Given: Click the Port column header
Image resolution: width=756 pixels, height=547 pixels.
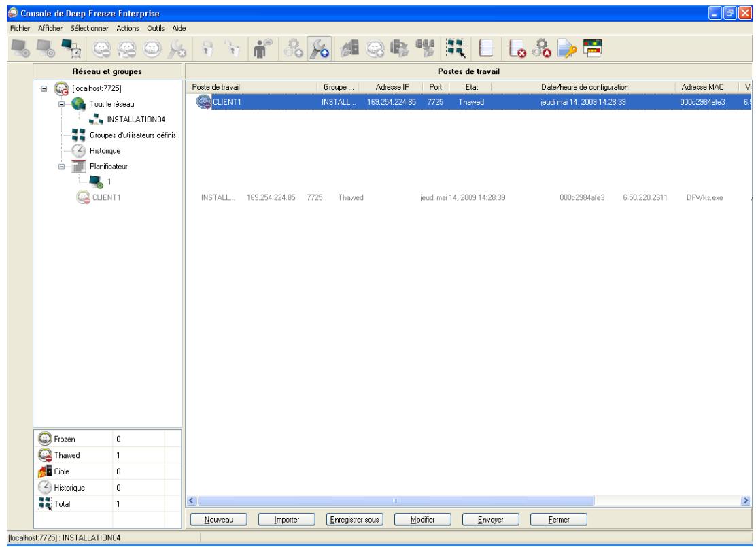Looking at the screenshot, I should [x=435, y=87].
